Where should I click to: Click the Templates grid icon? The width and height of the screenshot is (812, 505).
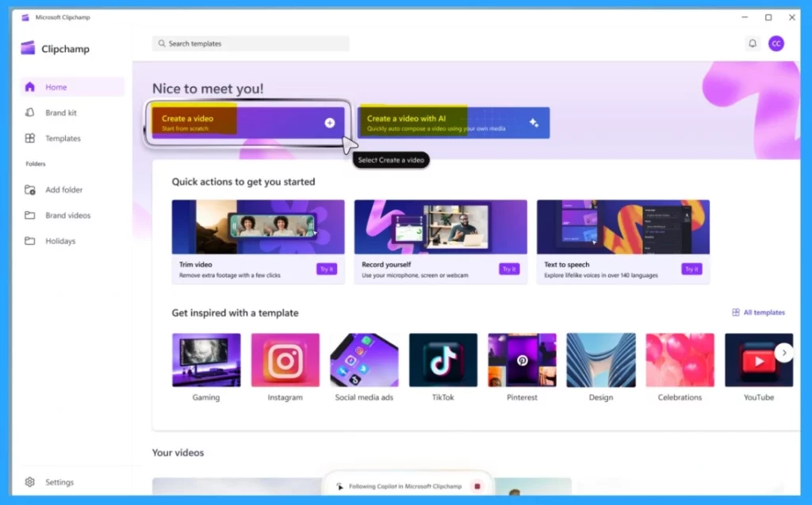(x=30, y=138)
